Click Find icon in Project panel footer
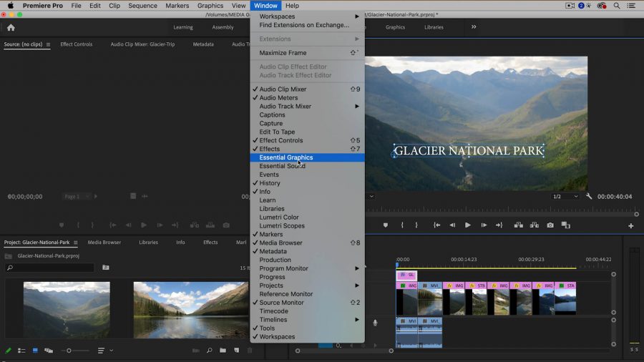 (x=210, y=351)
